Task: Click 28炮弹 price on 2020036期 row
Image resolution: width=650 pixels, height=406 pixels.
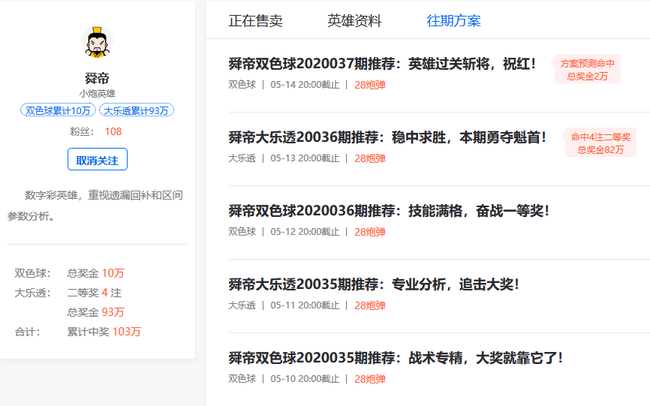Action: point(370,232)
